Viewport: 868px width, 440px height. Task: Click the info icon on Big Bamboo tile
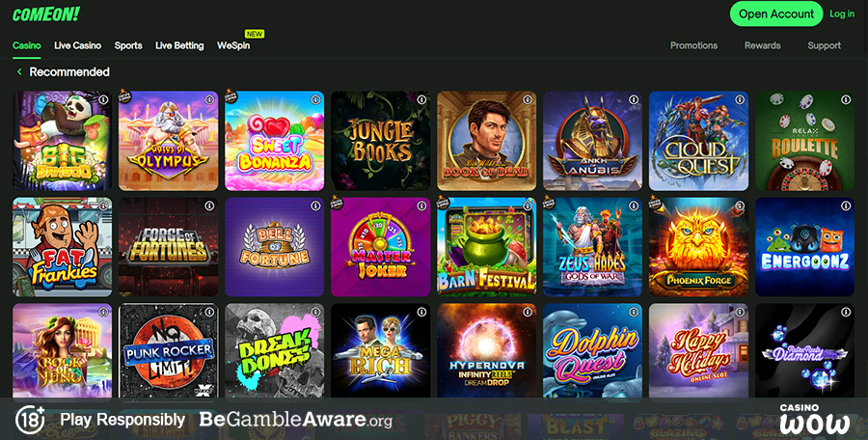point(103,99)
